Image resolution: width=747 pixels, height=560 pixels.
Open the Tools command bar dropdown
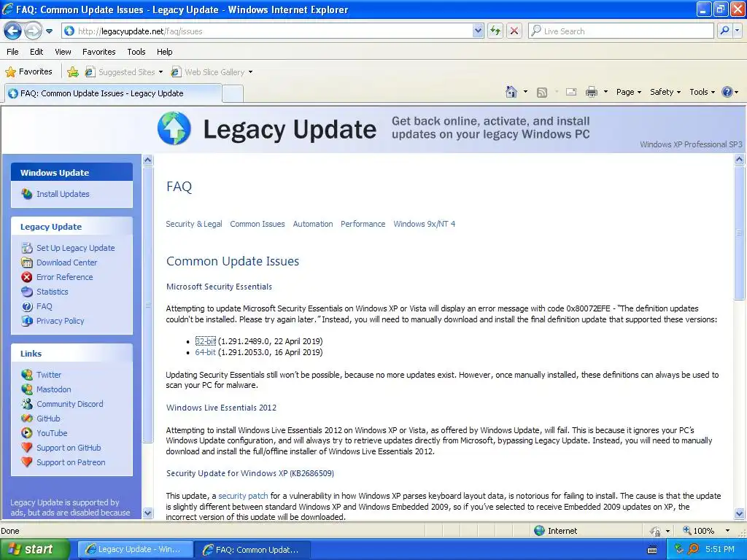tap(703, 92)
